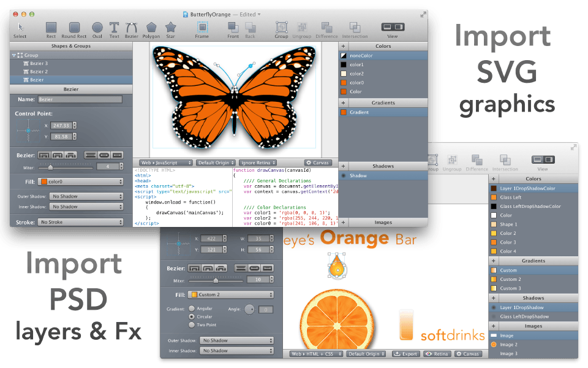Toggle Retina mode in the bottom bar
588x368 pixels.
[437, 354]
